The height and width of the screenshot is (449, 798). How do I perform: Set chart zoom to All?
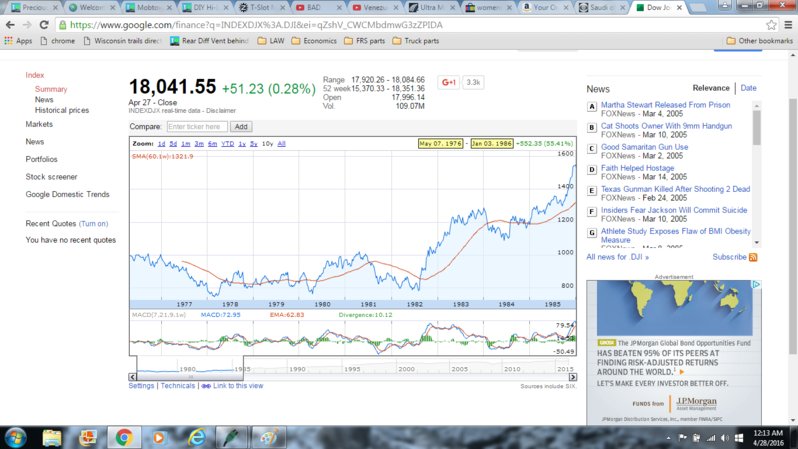coord(281,144)
